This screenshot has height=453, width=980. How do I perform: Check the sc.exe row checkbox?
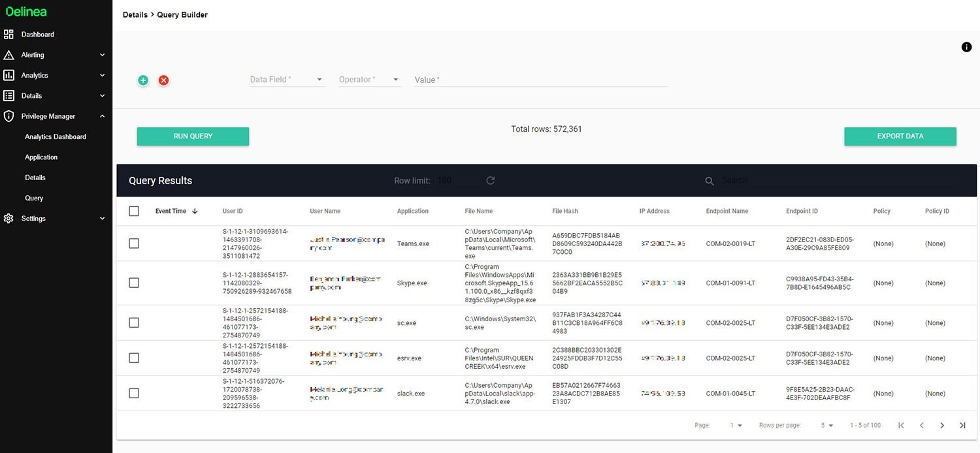coord(134,323)
